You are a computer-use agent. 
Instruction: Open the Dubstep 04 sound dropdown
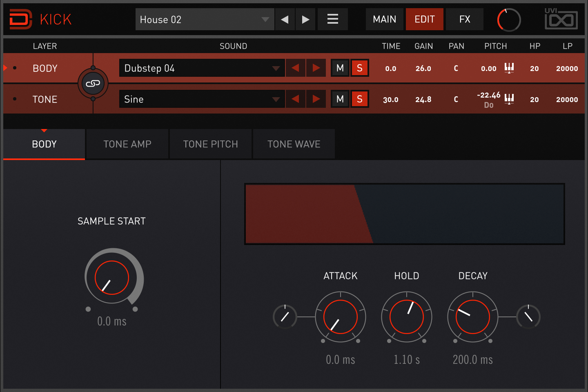point(202,68)
